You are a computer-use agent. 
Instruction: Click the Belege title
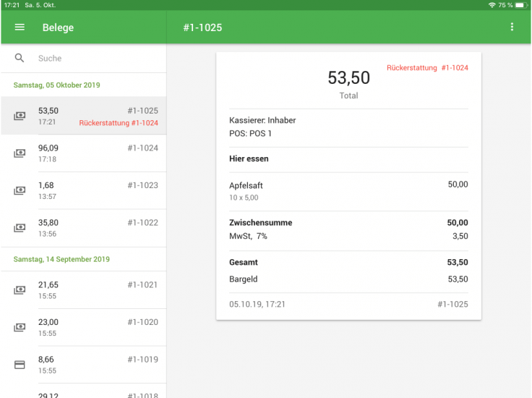click(x=58, y=27)
